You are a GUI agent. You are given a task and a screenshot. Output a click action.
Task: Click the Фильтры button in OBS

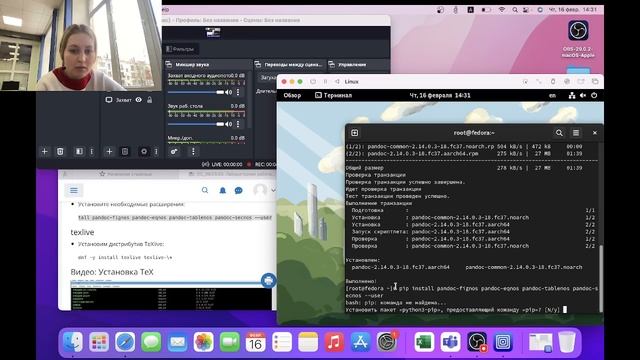[180, 49]
